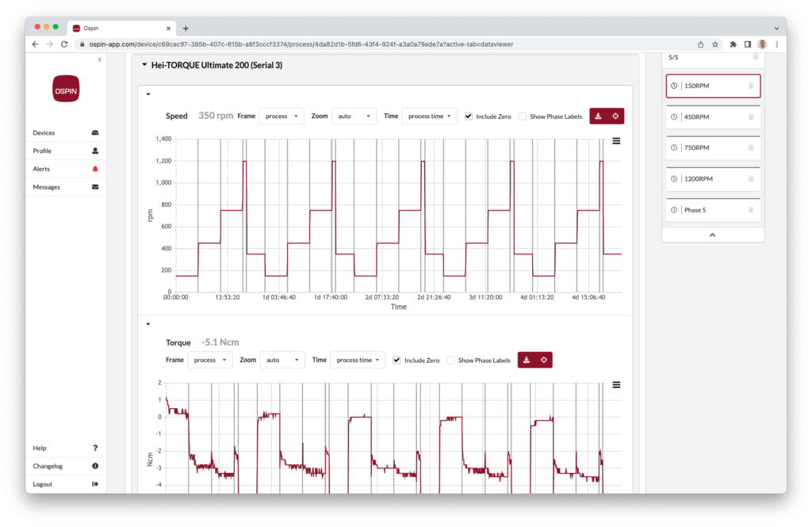Viewport: 812px width, 527px height.
Task: Switch to the Ospin browser tab
Action: point(121,29)
